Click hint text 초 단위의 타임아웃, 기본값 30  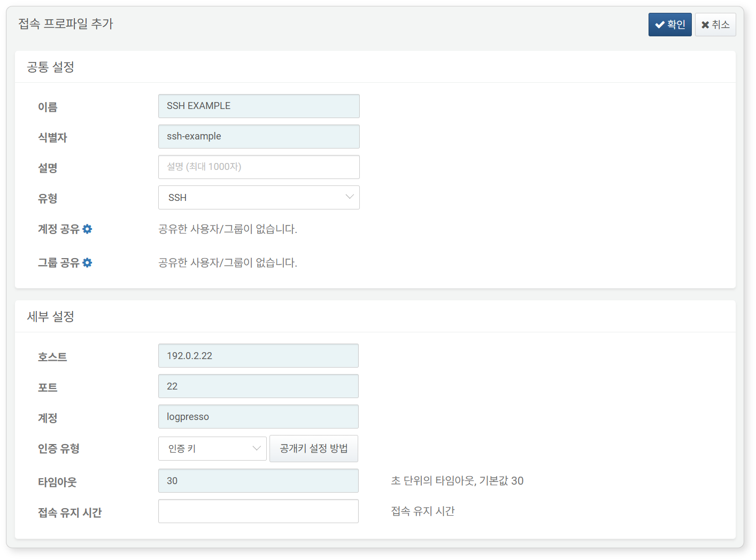[457, 480]
